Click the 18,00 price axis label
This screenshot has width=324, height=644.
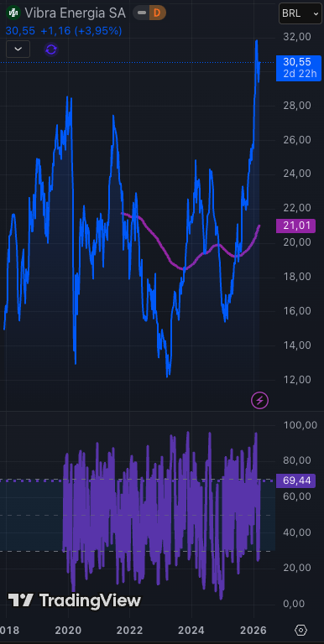pyautogui.click(x=297, y=277)
